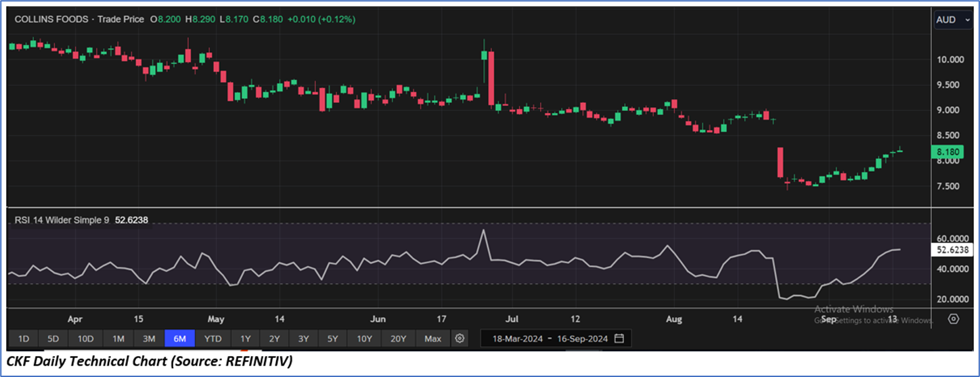The image size is (980, 377).
Task: Select the YTD range button
Action: point(213,338)
